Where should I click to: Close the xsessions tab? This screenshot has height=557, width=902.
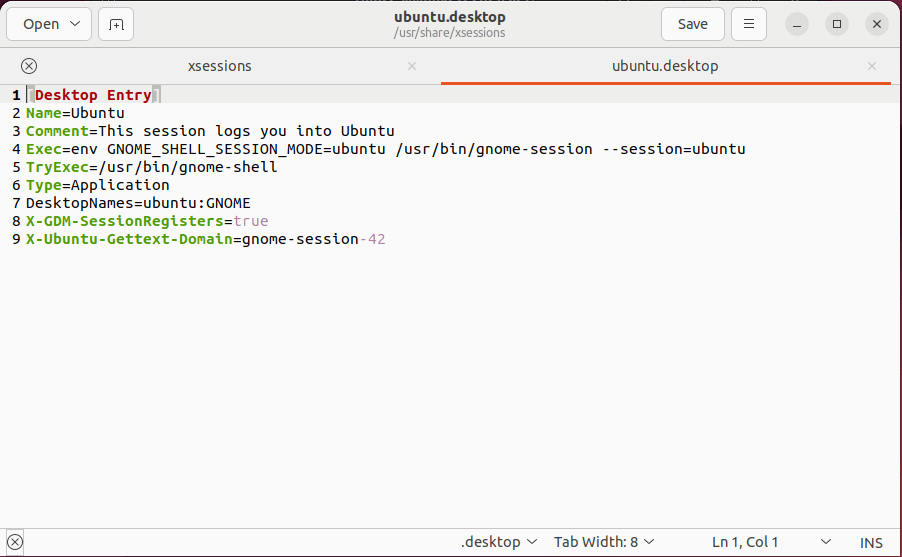coord(412,66)
